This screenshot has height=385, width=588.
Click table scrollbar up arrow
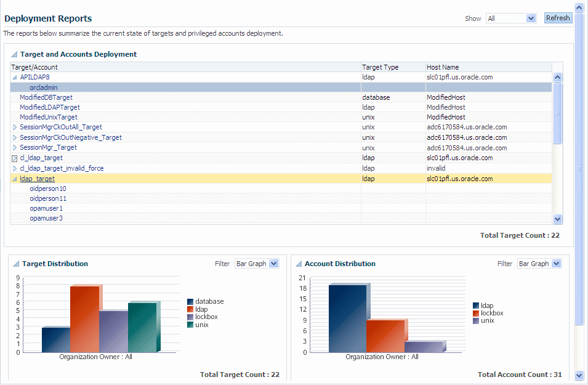(x=558, y=77)
